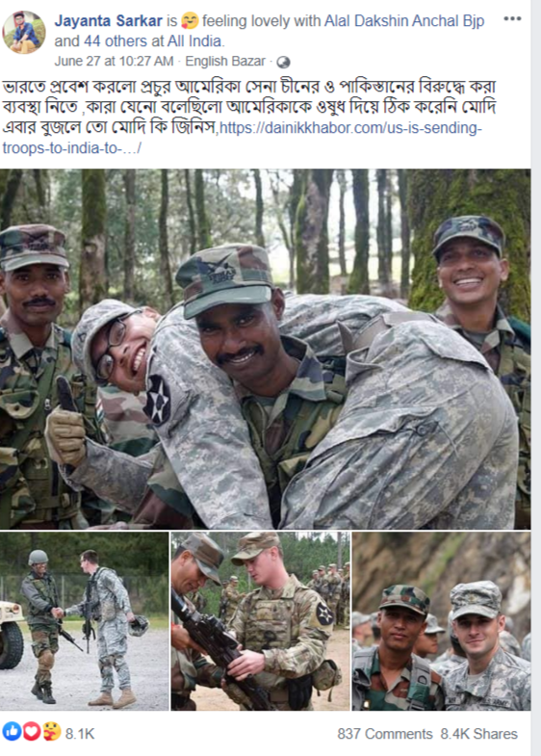Open the dainikkhabor.com article link
Viewport: 541px width, 756px height.
(x=242, y=138)
